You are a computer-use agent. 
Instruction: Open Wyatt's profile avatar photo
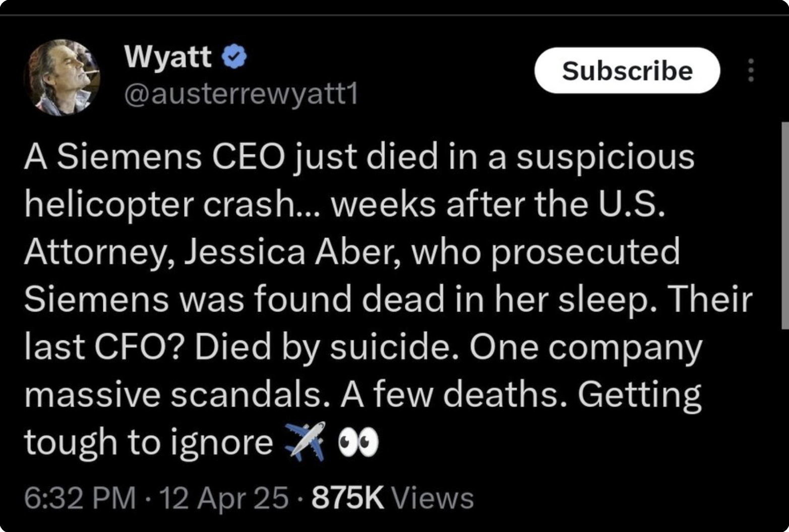click(62, 77)
